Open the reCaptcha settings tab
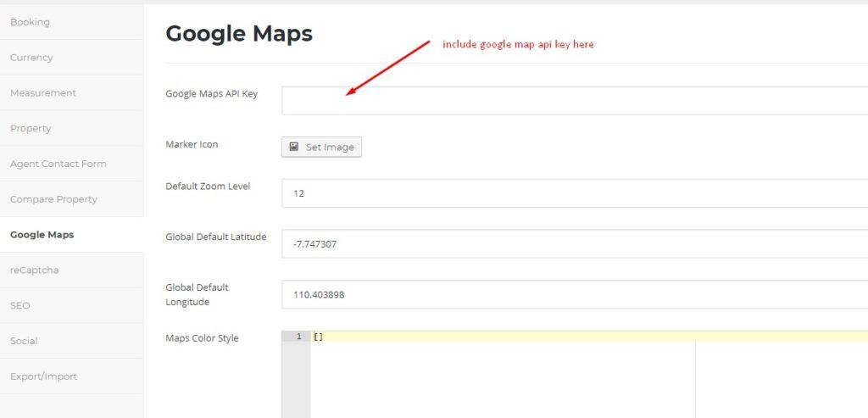868x418 pixels. click(x=71, y=270)
